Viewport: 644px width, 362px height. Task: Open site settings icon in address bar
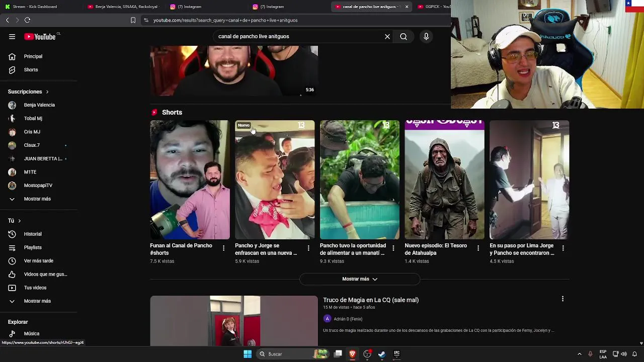146,20
